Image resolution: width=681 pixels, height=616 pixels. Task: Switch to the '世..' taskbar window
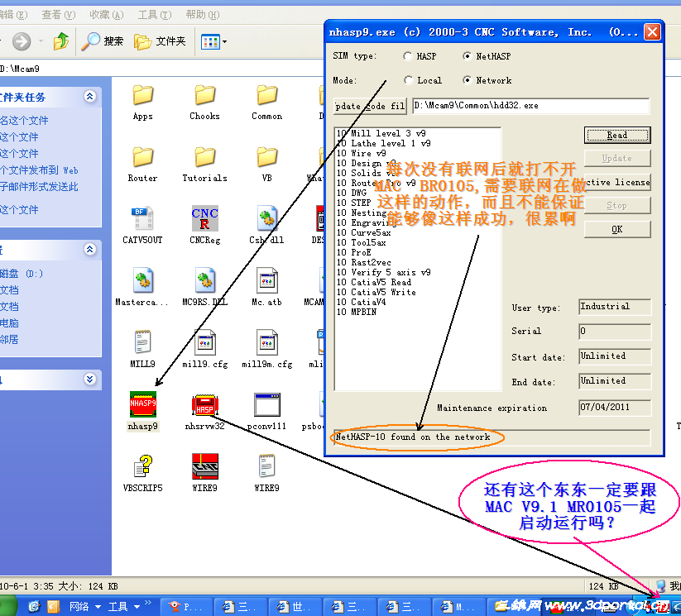295,606
